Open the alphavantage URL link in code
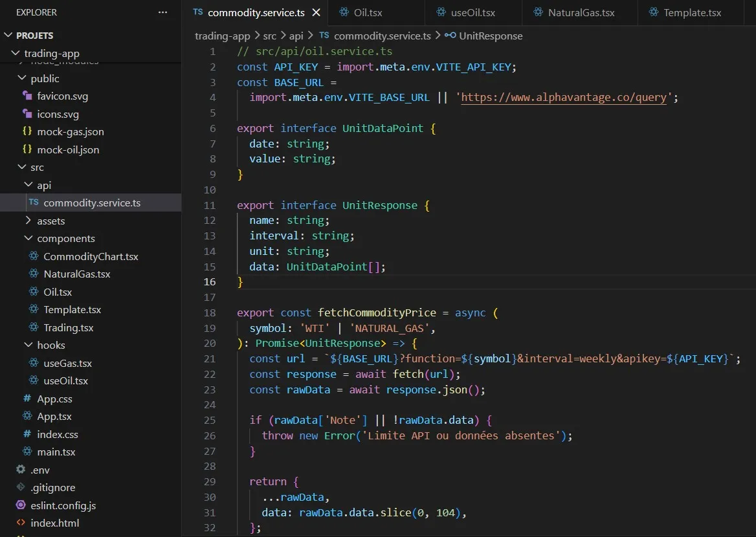This screenshot has width=756, height=537. pos(564,97)
